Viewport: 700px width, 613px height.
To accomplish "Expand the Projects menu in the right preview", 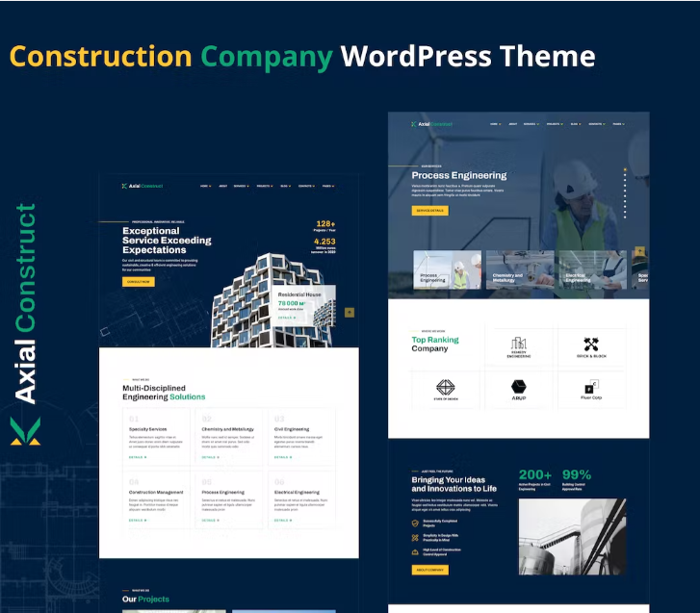I will [554, 124].
